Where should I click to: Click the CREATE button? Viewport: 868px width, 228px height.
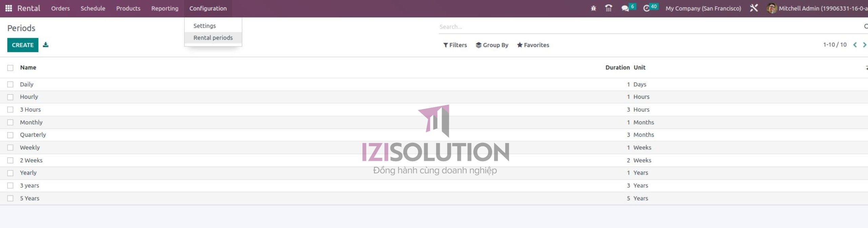pyautogui.click(x=23, y=45)
